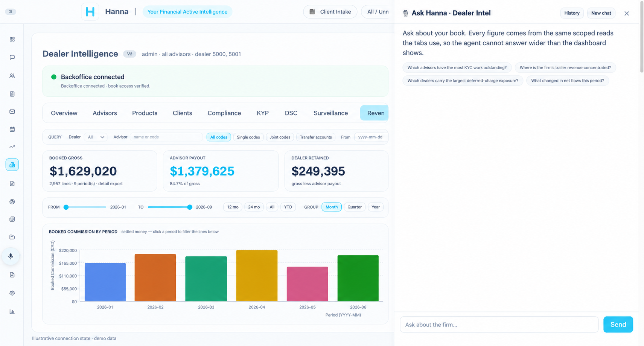Open the stacked table/news icon in sidebar
The height and width of the screenshot is (346, 644).
pyautogui.click(x=12, y=219)
